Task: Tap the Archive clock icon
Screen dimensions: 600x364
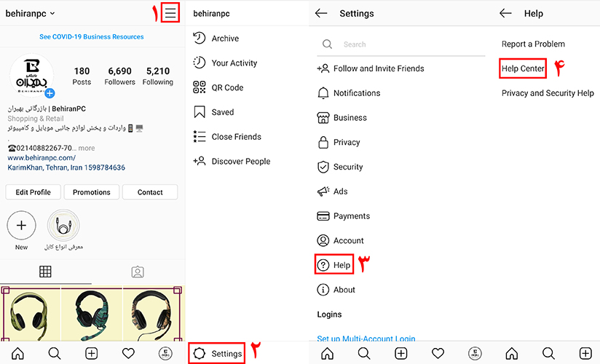Action: click(x=200, y=39)
